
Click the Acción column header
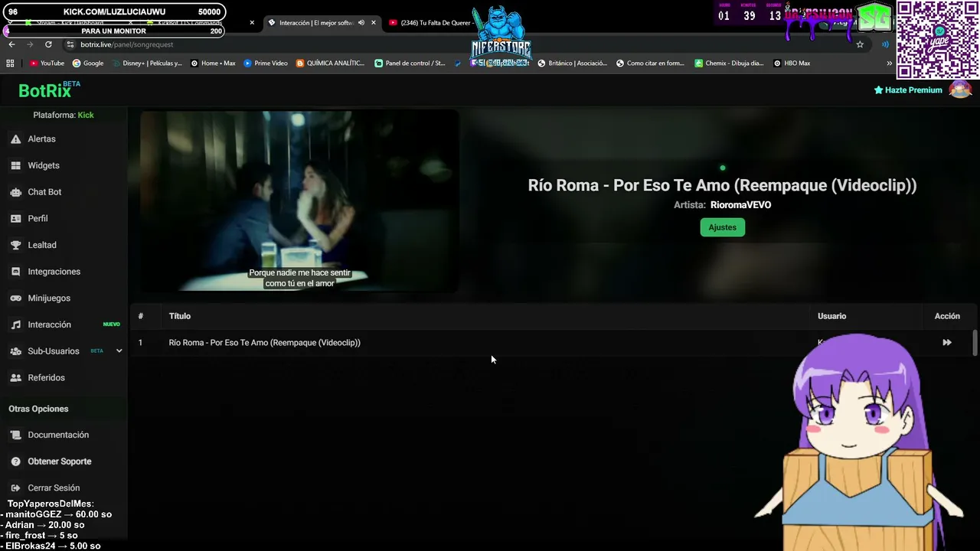click(947, 316)
